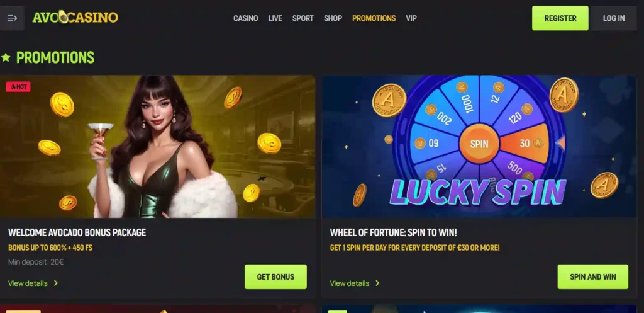Viewport: 644px width, 313px height.
Task: Click the Log In button
Action: coord(614,18)
